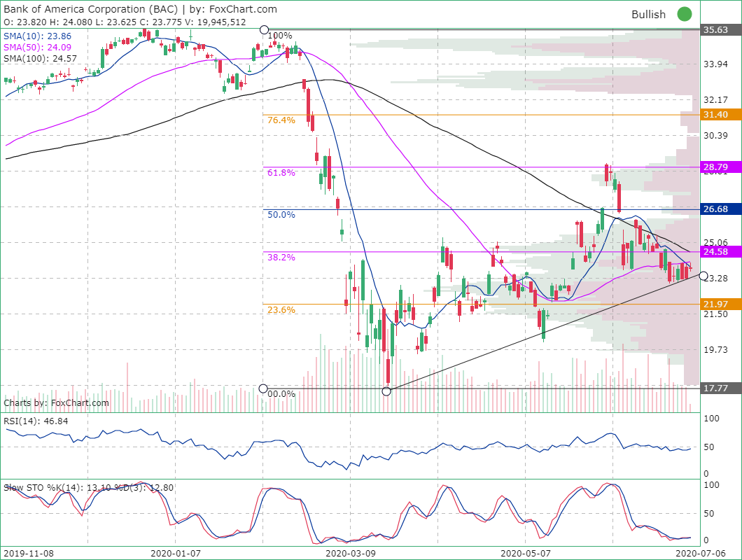Click the 2020-07-06 date label
The width and height of the screenshot is (742, 560).
(x=701, y=554)
